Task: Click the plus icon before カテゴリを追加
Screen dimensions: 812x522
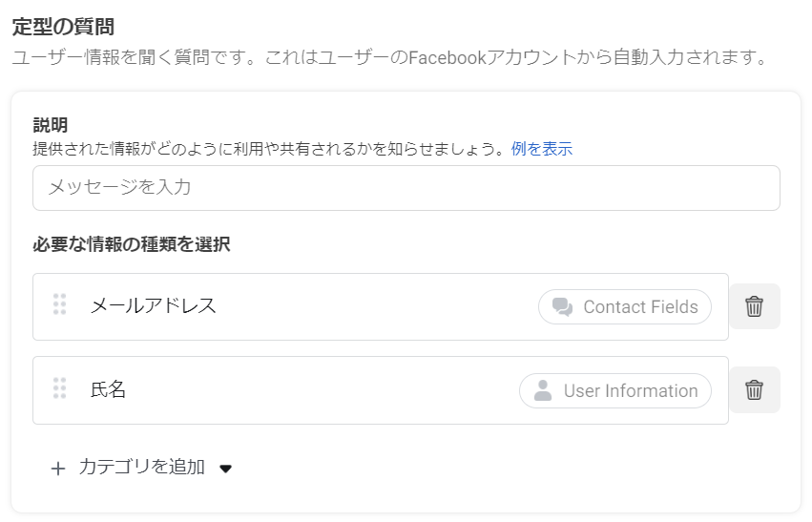Action: coord(58,469)
